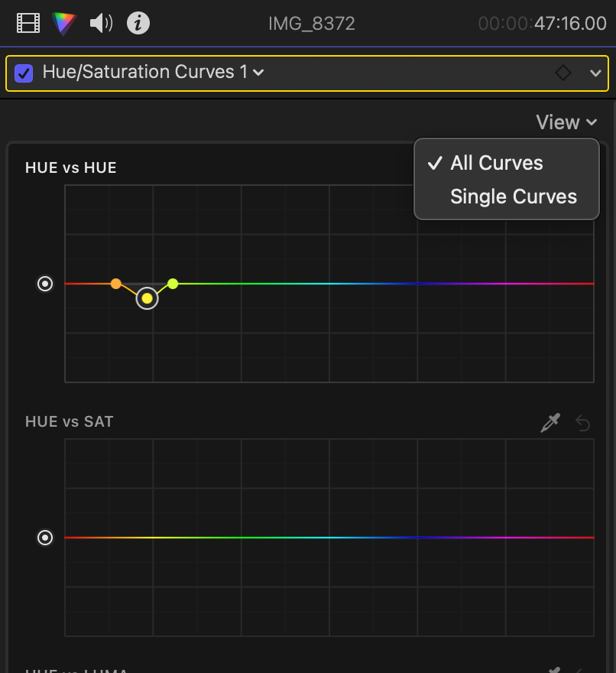Open the Video inspector film icon
616x673 pixels.
[28, 24]
